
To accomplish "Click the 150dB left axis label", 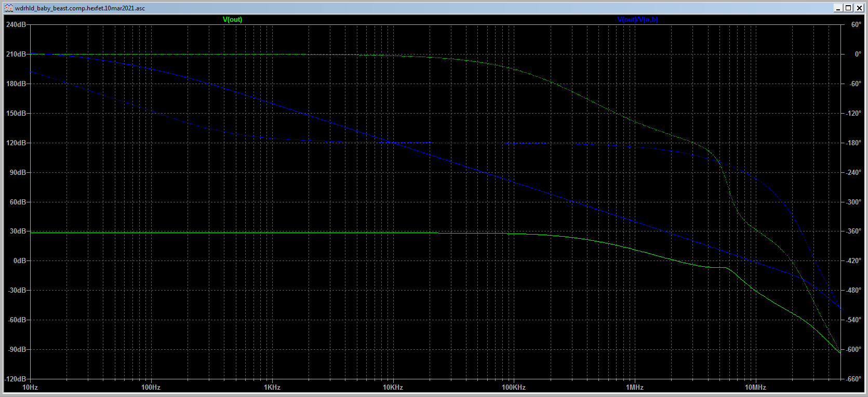I will [16, 114].
